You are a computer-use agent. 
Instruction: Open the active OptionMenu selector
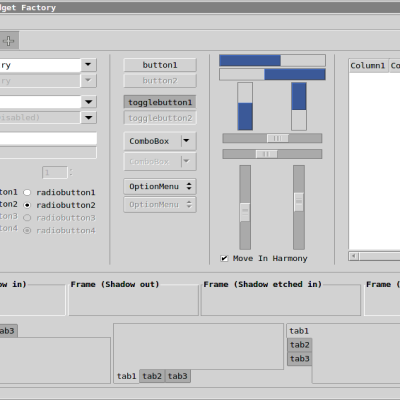[x=160, y=186]
